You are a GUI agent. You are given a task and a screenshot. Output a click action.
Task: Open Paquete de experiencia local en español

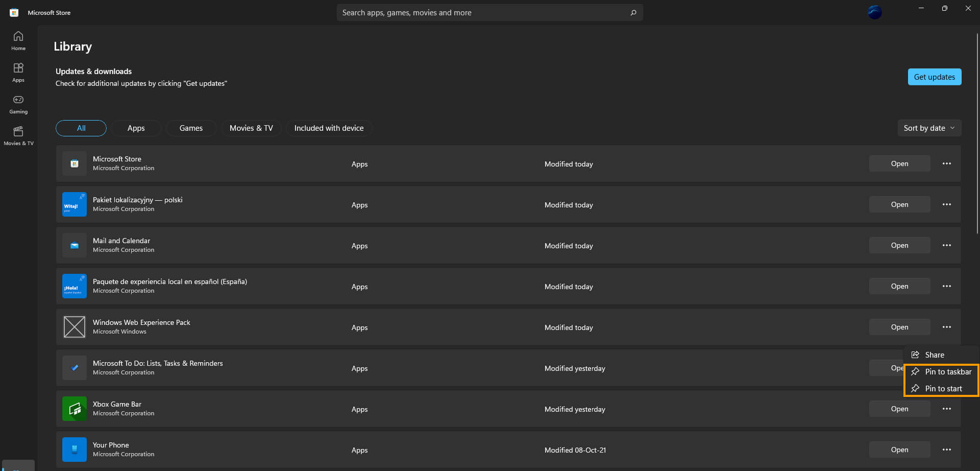(x=899, y=286)
